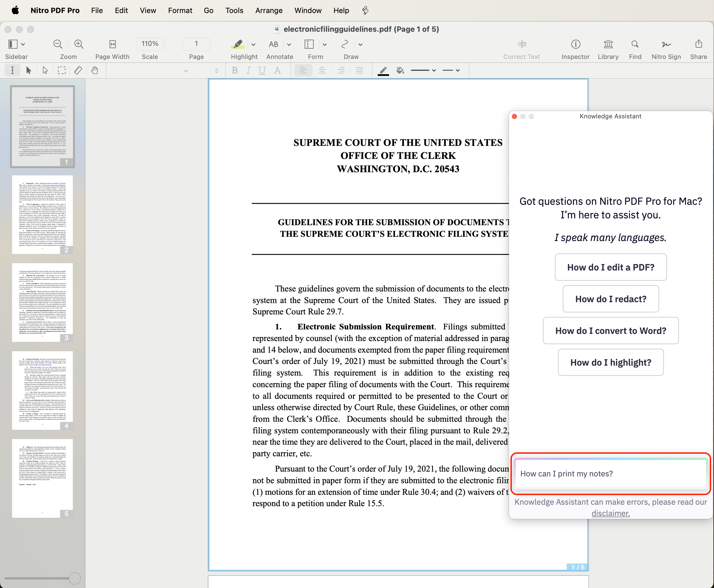714x588 pixels.
Task: Open the Library icon
Action: pyautogui.click(x=608, y=44)
